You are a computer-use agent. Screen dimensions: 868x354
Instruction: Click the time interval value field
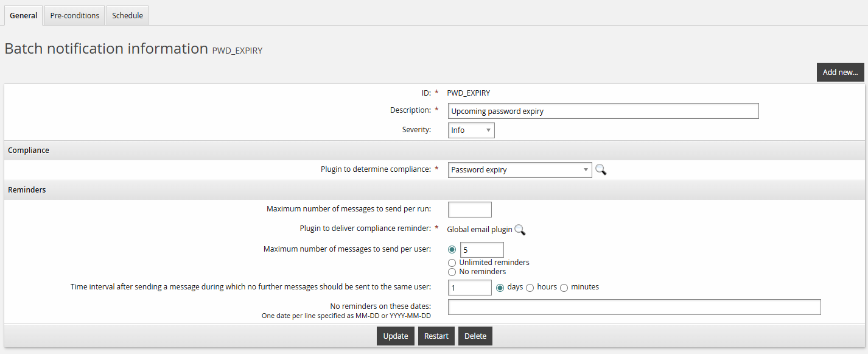tap(470, 288)
